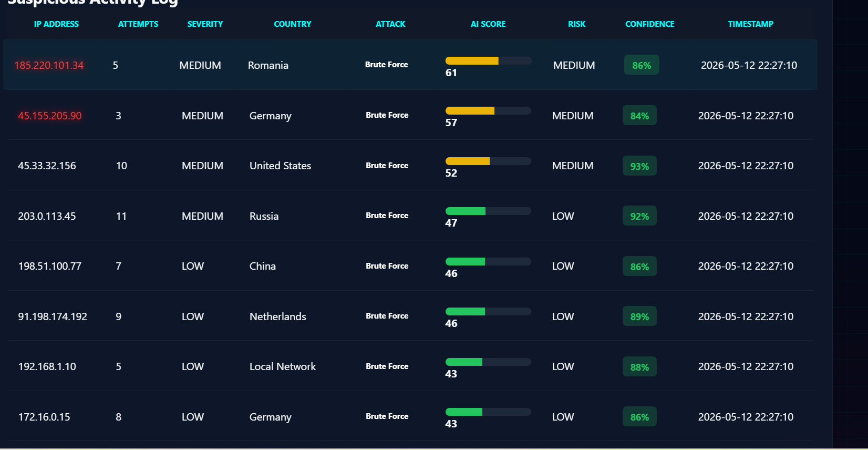The height and width of the screenshot is (450, 868).
Task: Click the ATTEMPTS column header
Action: tap(138, 24)
